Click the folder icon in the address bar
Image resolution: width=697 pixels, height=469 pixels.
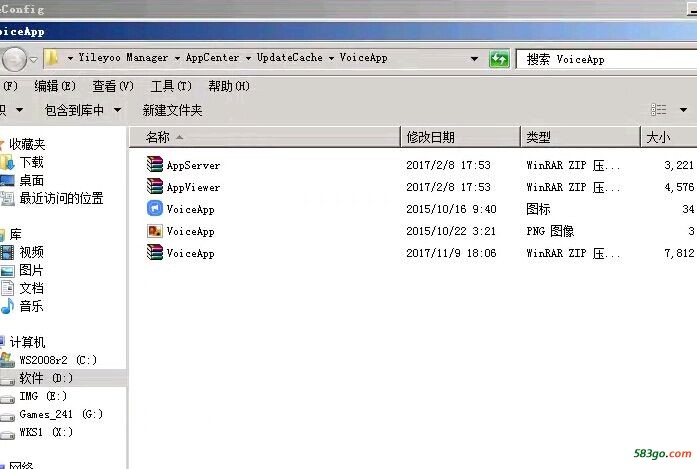pos(52,58)
